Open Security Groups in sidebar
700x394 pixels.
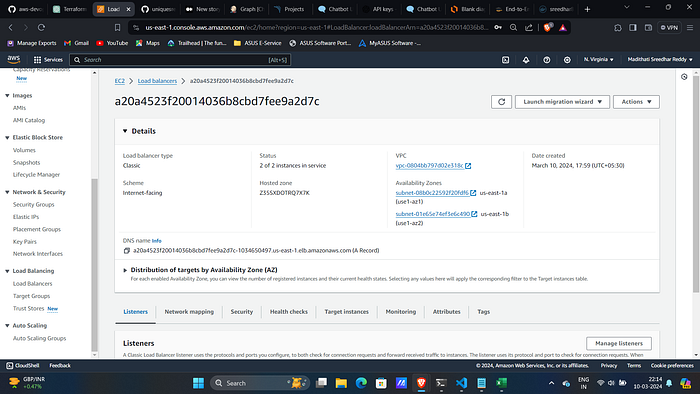click(33, 204)
